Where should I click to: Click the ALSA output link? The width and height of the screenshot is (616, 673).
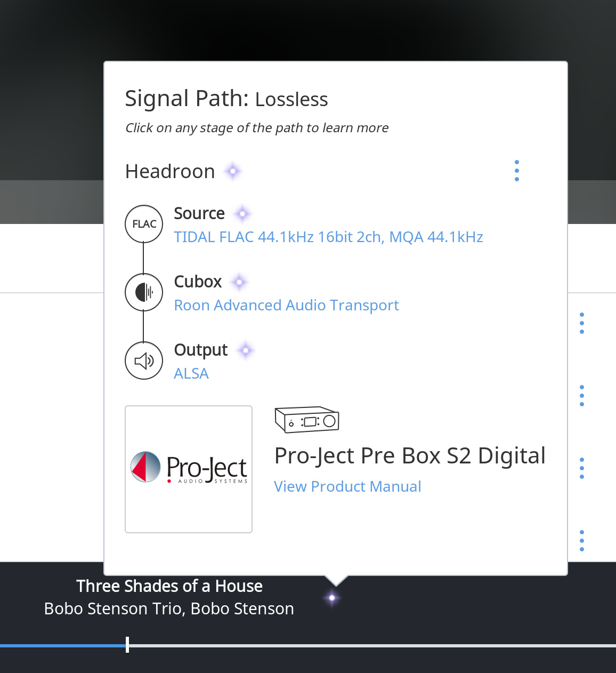click(191, 373)
